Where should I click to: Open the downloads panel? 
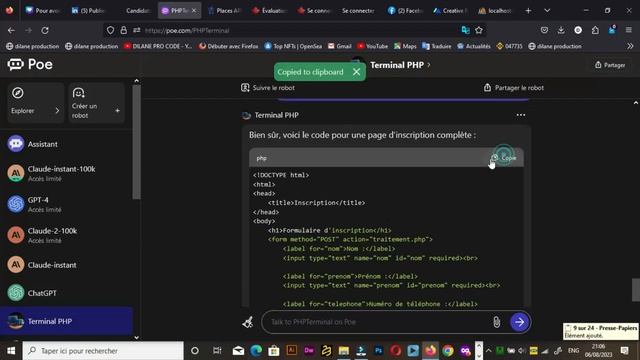pyautogui.click(x=561, y=30)
